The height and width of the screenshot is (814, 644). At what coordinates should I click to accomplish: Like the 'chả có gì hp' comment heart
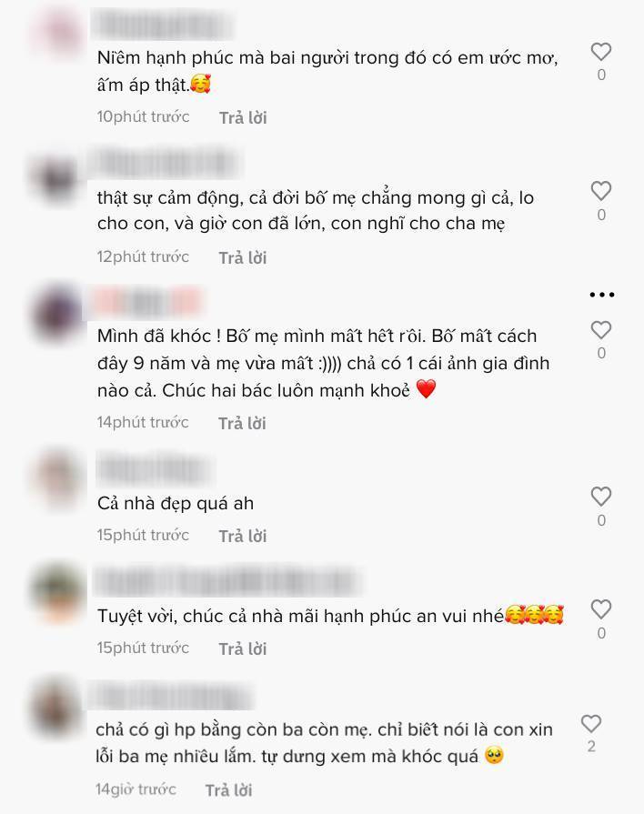591,724
